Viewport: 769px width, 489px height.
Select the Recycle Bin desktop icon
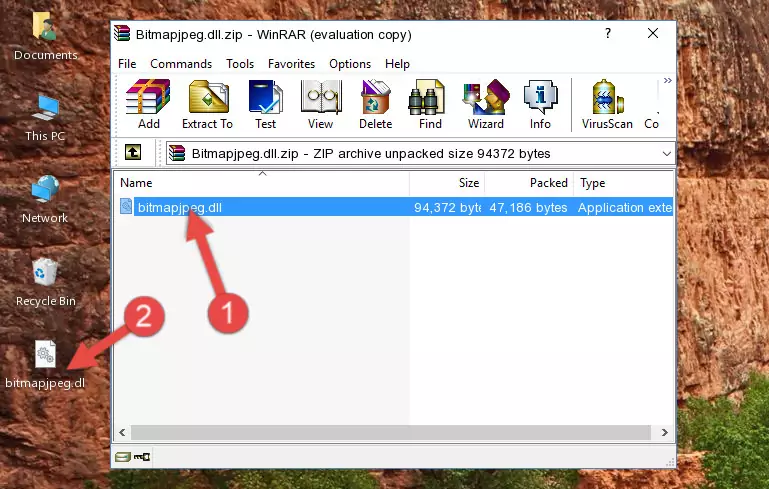[45, 283]
